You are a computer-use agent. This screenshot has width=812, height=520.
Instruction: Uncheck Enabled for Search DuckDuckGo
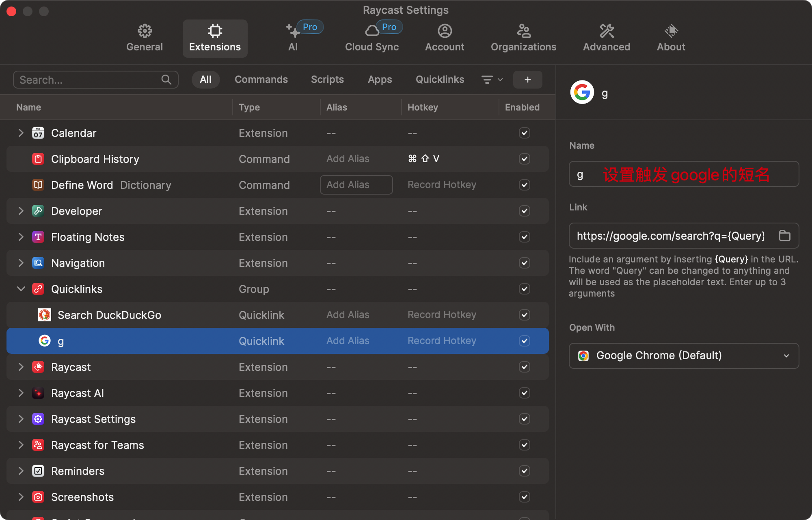[x=524, y=315]
